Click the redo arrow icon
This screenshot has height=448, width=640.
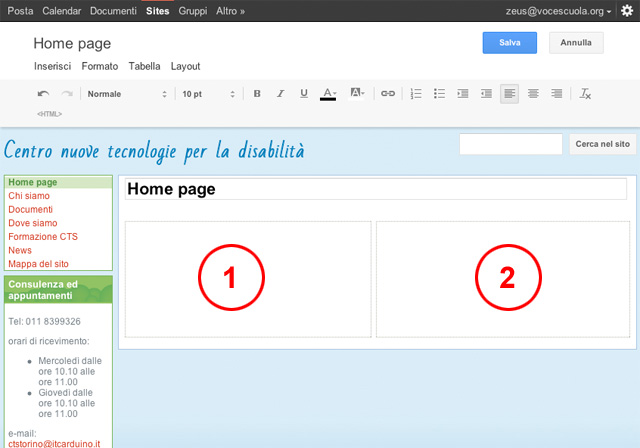[x=67, y=94]
